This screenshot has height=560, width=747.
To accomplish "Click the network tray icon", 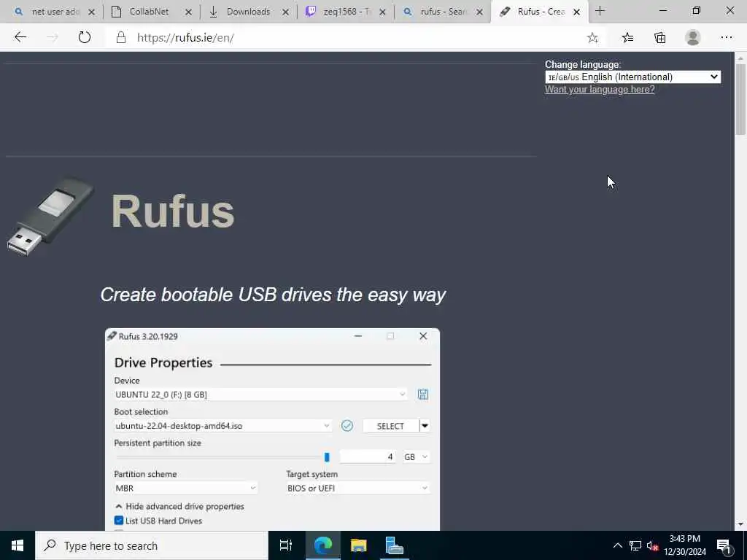I will point(635,545).
